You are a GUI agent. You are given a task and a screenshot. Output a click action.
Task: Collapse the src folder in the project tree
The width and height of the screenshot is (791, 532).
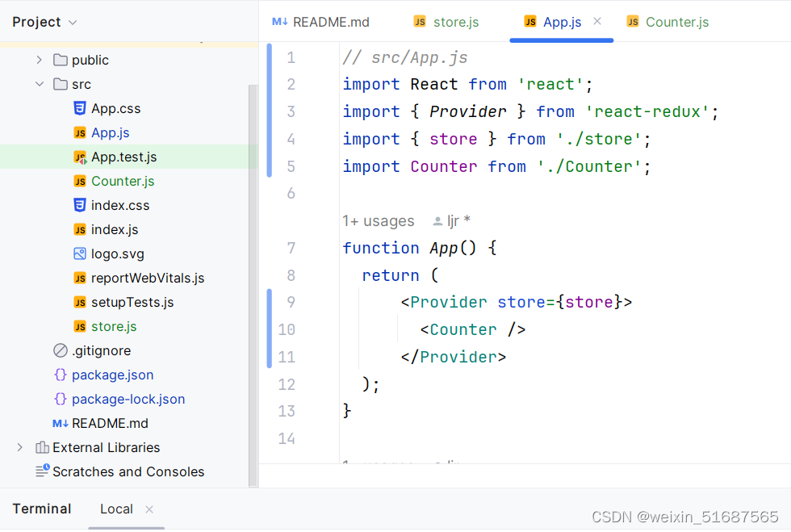39,84
